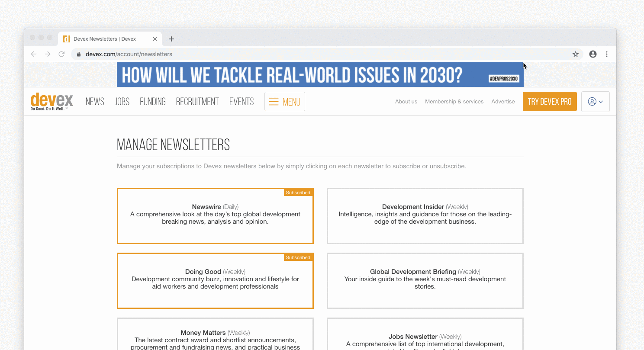The height and width of the screenshot is (350, 644).
Task: Click the MANAGE NEWSLETTERS heading
Action: click(x=173, y=145)
